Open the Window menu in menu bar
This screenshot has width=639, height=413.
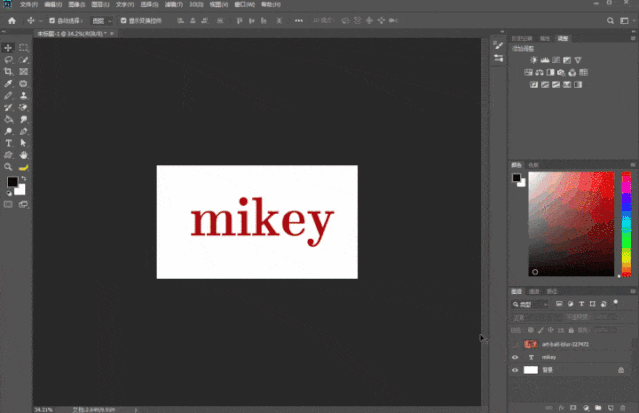245,4
